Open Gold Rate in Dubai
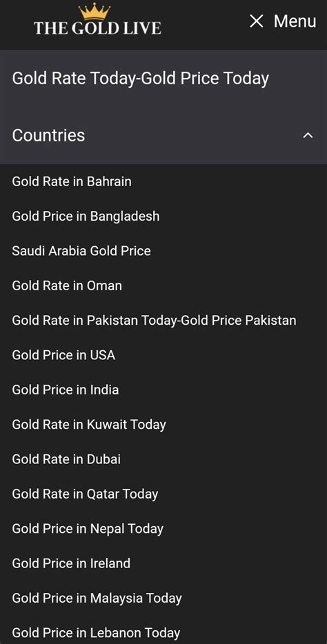This screenshot has width=327, height=644. [x=66, y=459]
